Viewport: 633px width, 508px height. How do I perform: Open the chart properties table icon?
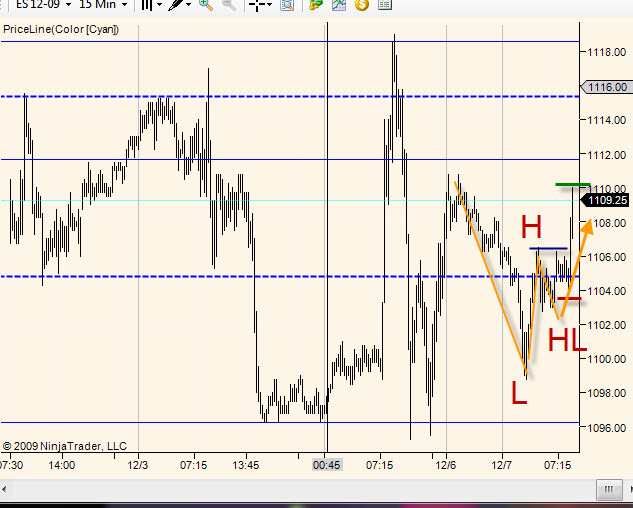coord(385,4)
